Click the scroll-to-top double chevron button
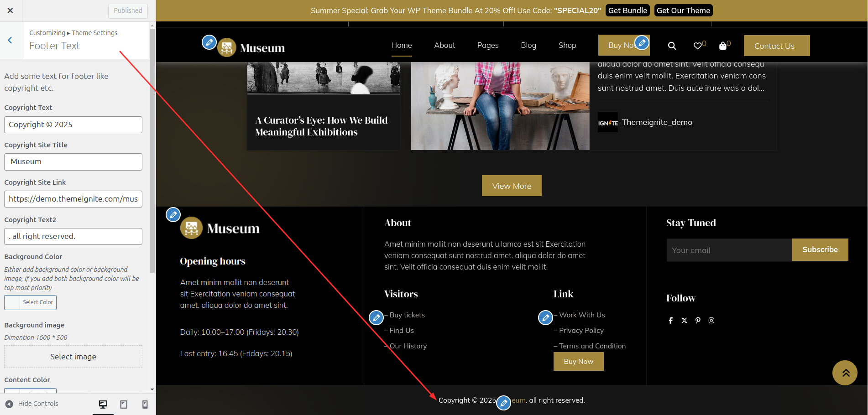 [x=845, y=373]
